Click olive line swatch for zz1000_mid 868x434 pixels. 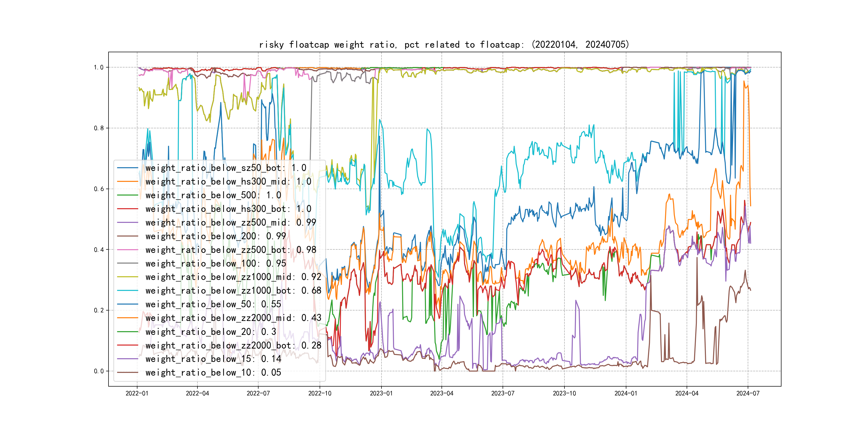[x=127, y=277]
